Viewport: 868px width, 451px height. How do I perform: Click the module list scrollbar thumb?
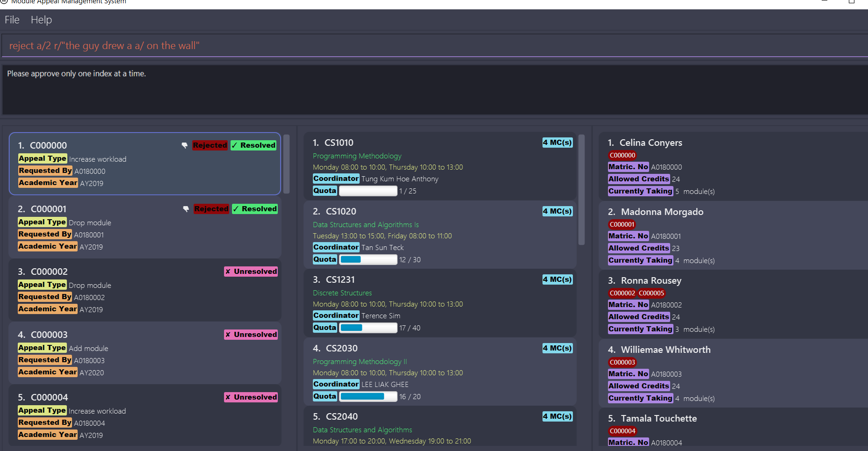[x=582, y=190]
